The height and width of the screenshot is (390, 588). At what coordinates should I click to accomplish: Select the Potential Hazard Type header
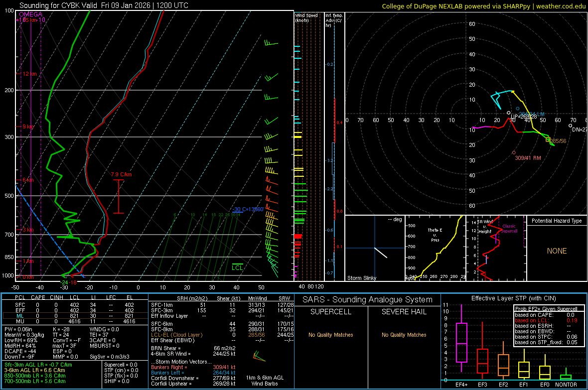[557, 221]
